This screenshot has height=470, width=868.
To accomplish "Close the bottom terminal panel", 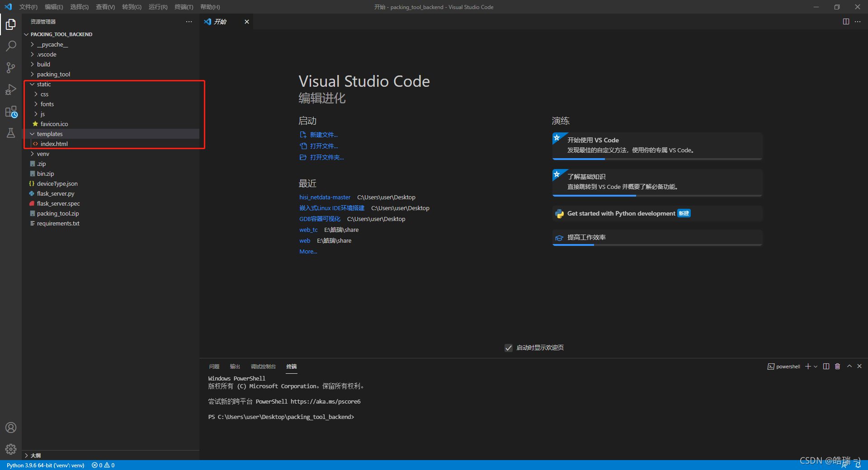I will [859, 367].
